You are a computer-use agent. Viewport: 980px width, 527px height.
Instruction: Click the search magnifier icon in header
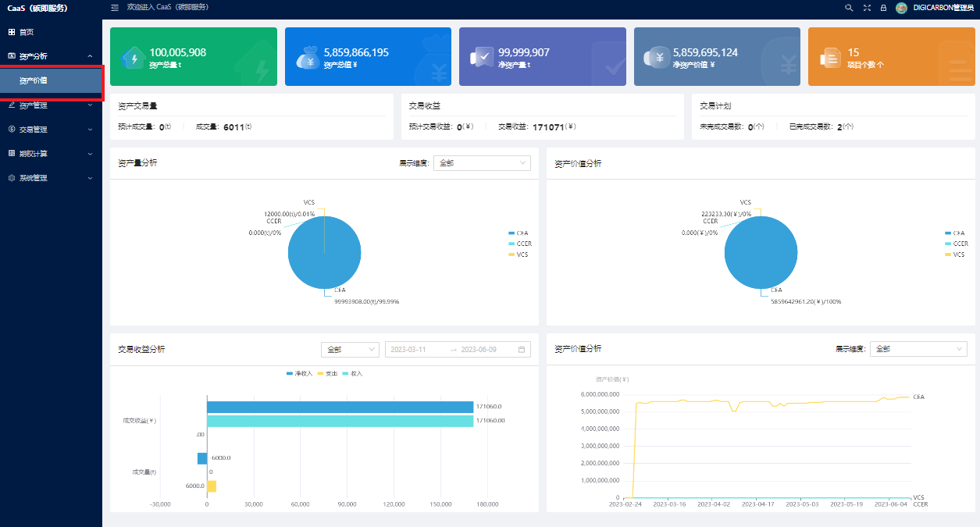tap(849, 8)
